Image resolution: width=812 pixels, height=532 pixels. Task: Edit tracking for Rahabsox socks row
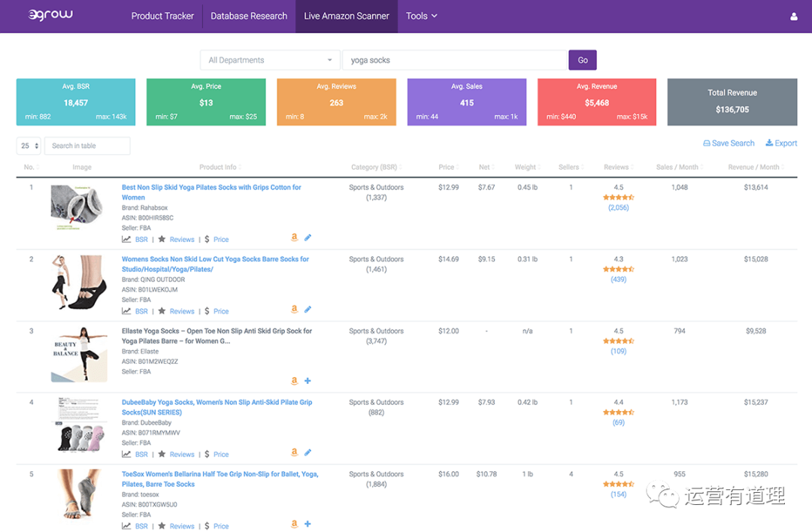[308, 237]
